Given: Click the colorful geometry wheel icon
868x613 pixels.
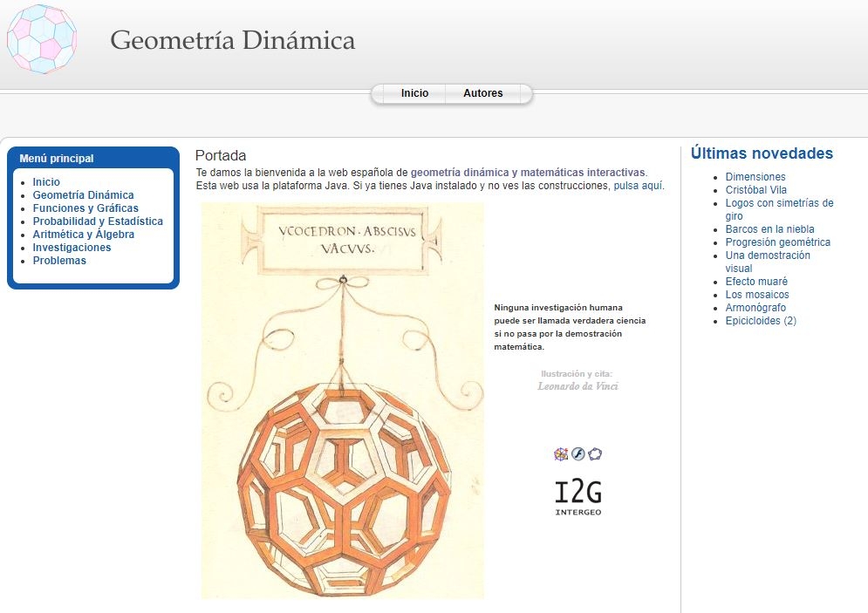Looking at the screenshot, I should 561,453.
